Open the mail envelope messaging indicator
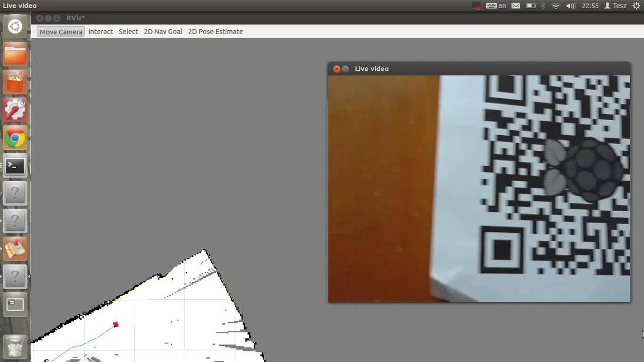Screen dimensions: 644x362 516,6
